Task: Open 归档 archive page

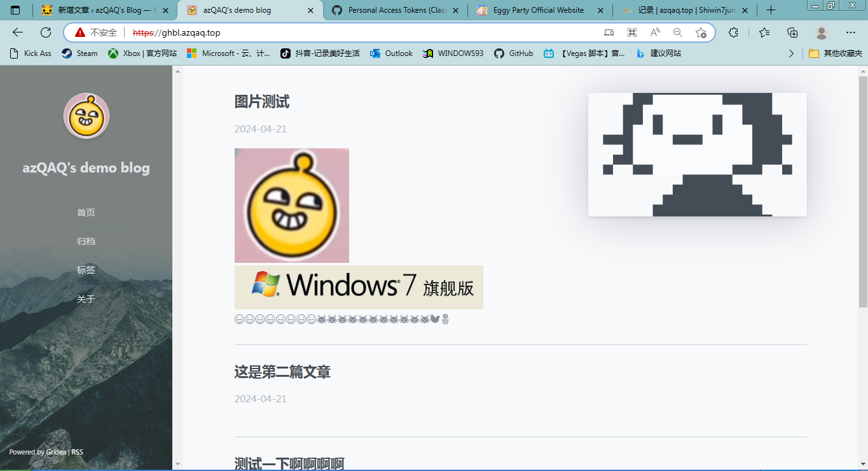Action: pos(86,241)
